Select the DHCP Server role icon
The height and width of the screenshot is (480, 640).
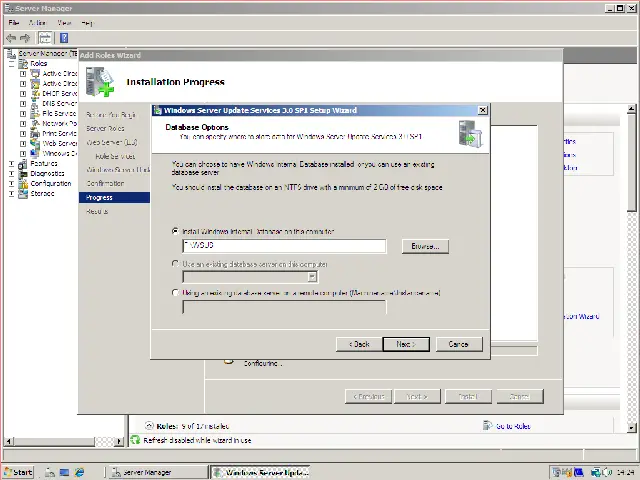(x=36, y=93)
